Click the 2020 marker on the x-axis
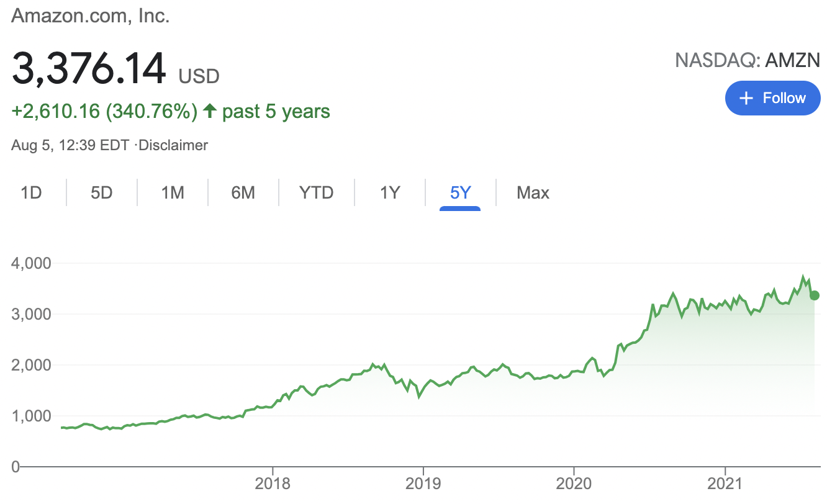Image resolution: width=827 pixels, height=504 pixels. [574, 484]
